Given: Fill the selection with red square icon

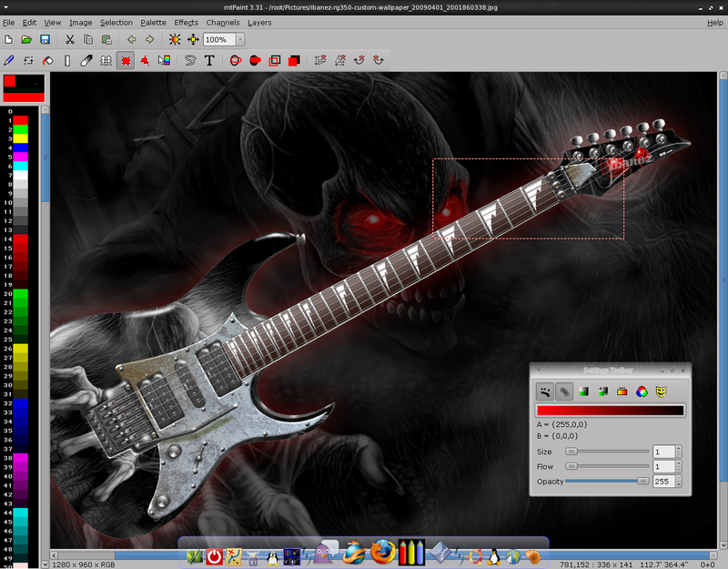Looking at the screenshot, I should pos(294,60).
